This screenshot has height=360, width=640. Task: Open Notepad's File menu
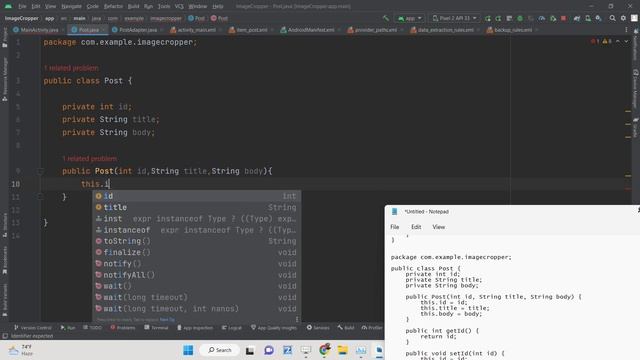(x=394, y=227)
